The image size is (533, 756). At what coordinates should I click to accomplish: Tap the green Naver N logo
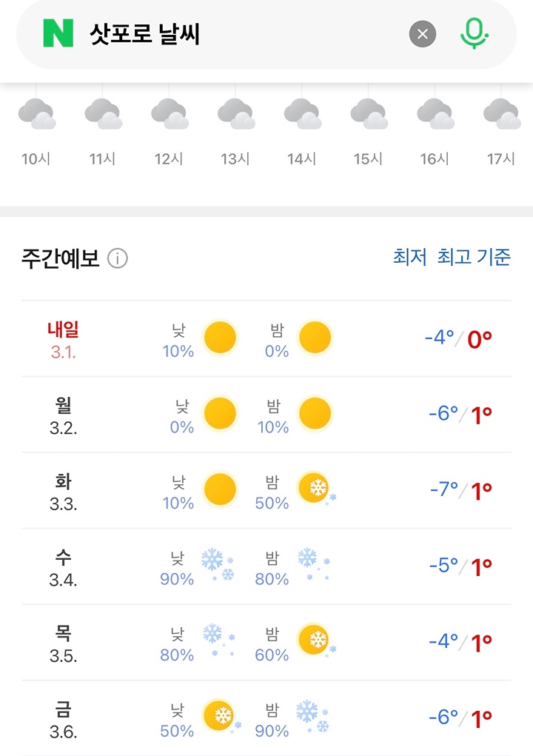58,34
